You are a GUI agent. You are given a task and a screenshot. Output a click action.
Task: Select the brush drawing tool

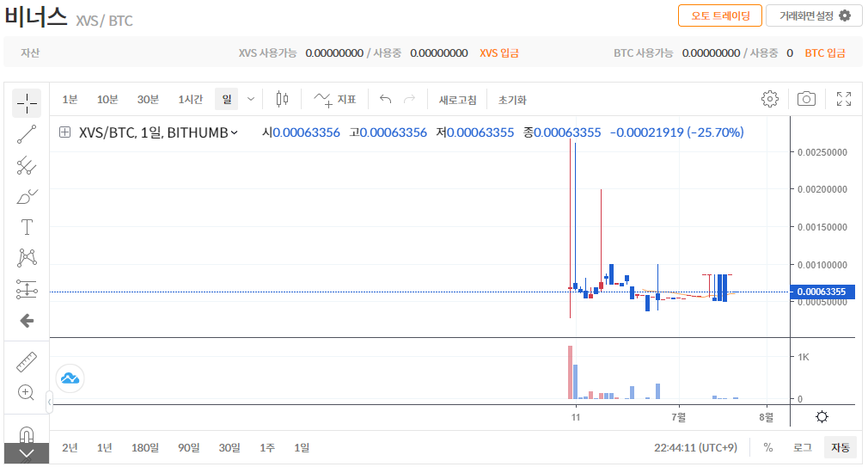click(27, 196)
